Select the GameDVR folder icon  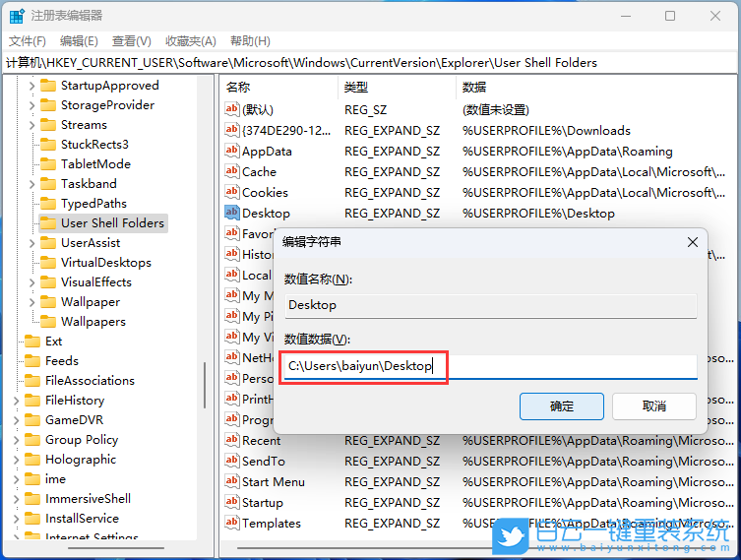coord(32,420)
